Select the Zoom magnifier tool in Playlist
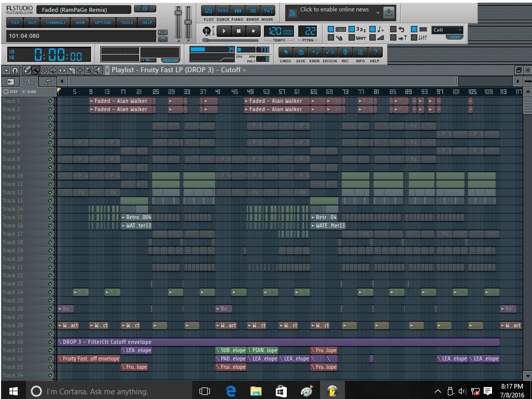The width and height of the screenshot is (532, 399). (x=88, y=70)
